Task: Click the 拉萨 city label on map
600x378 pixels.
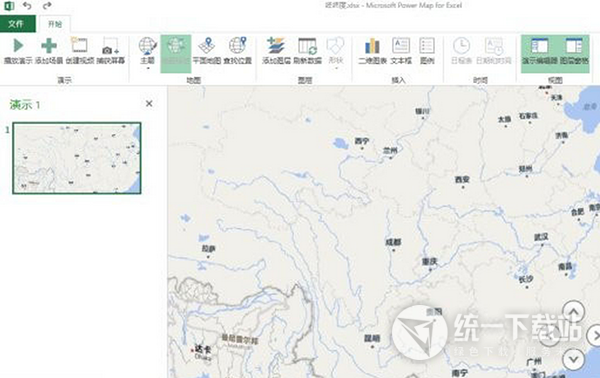Action: [209, 249]
